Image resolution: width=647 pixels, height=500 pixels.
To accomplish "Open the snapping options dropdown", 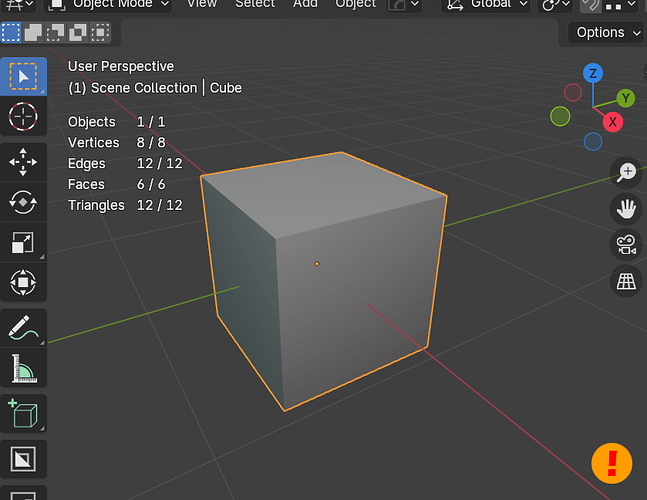I will click(620, 5).
